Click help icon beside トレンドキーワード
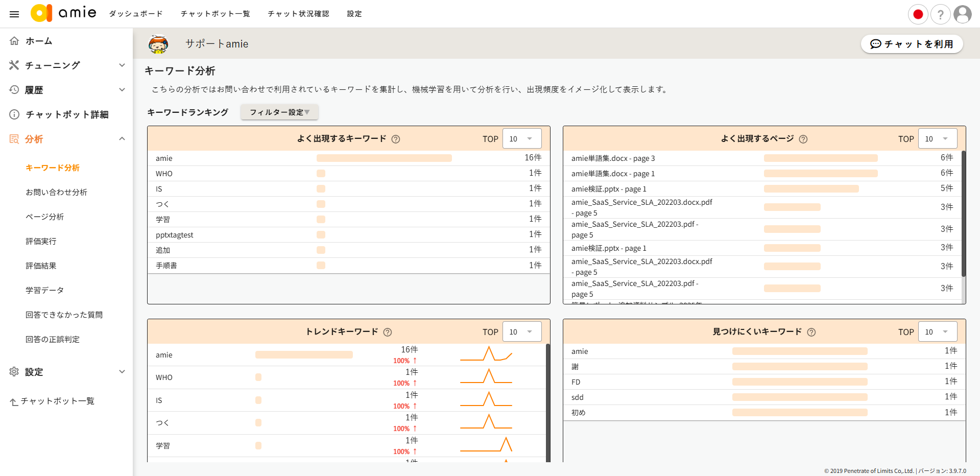 pyautogui.click(x=388, y=332)
